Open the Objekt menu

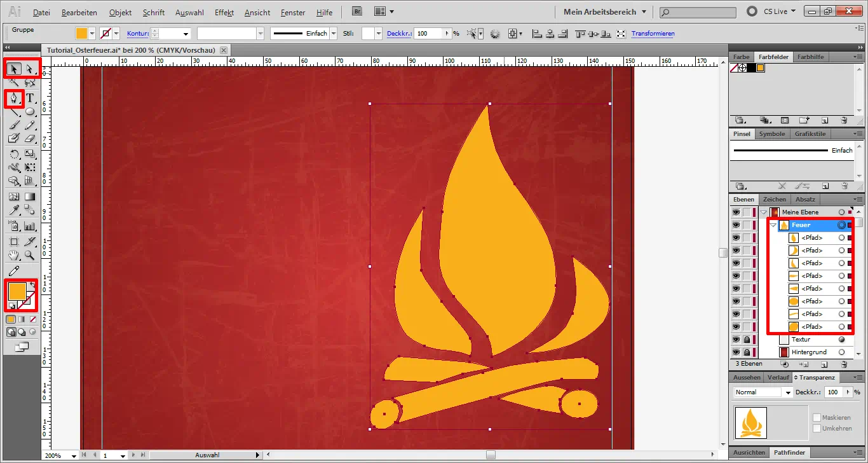click(121, 12)
